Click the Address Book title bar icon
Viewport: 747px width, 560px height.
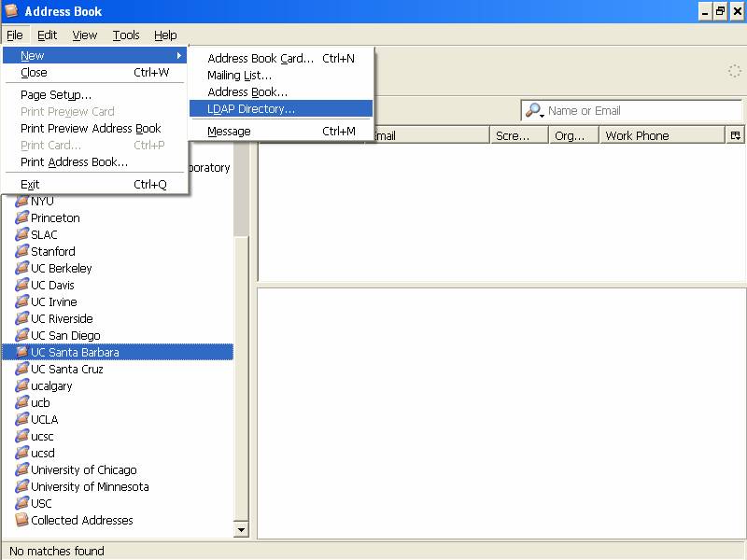coord(11,11)
